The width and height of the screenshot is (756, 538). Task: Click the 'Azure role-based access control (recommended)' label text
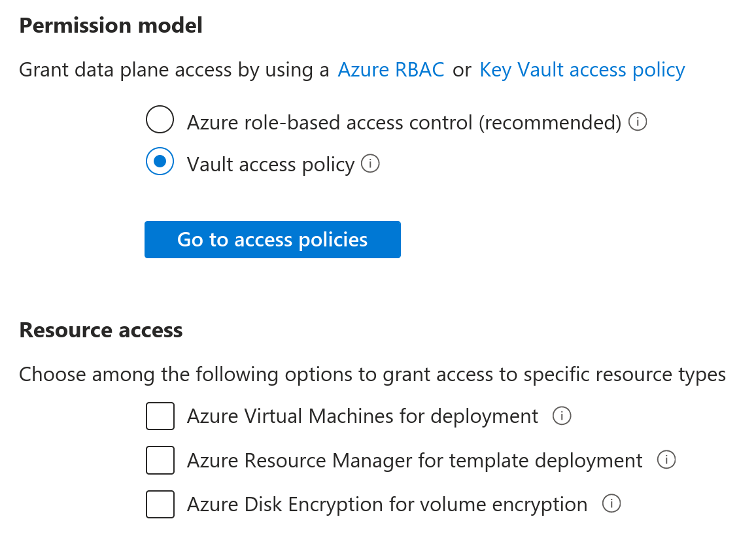pos(404,122)
